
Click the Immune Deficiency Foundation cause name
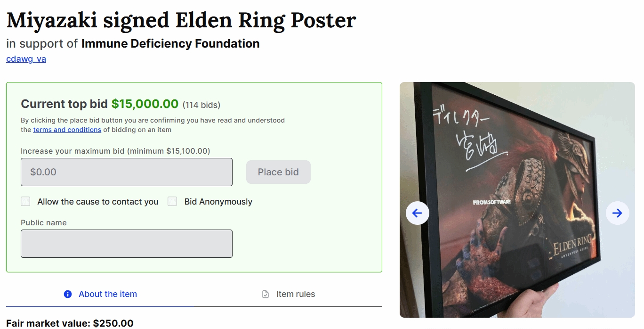tap(170, 44)
